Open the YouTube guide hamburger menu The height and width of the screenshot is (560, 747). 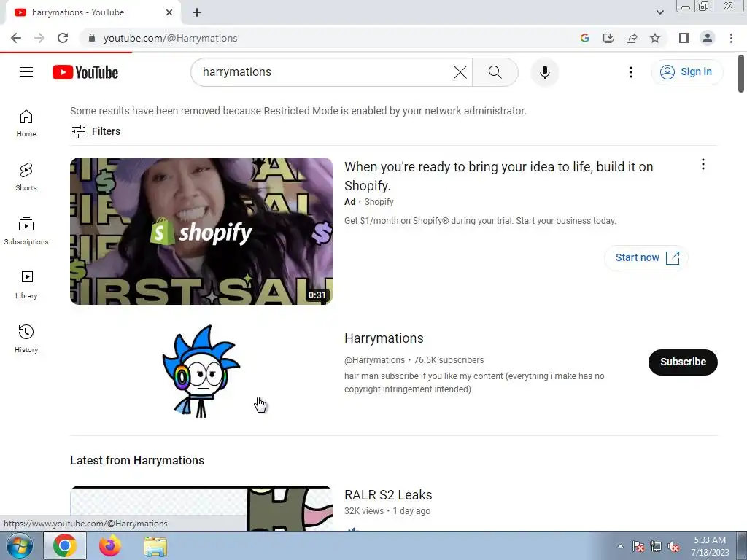pos(26,72)
